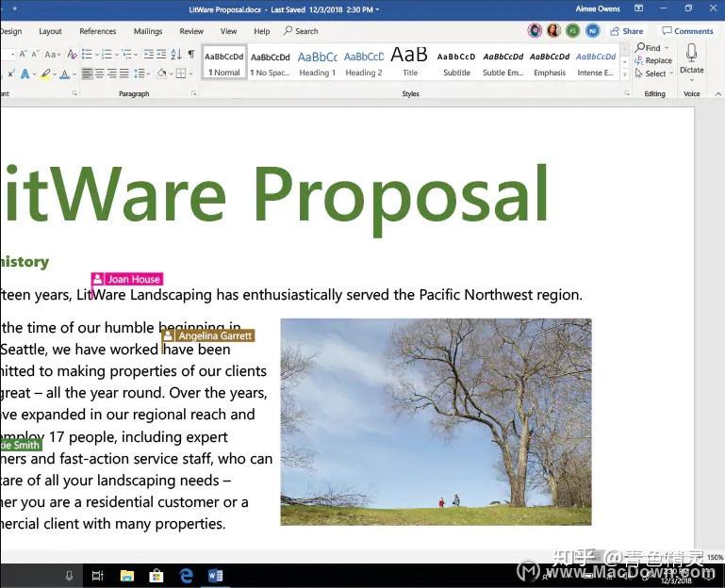Apply the Heading 2 style

pyautogui.click(x=364, y=63)
